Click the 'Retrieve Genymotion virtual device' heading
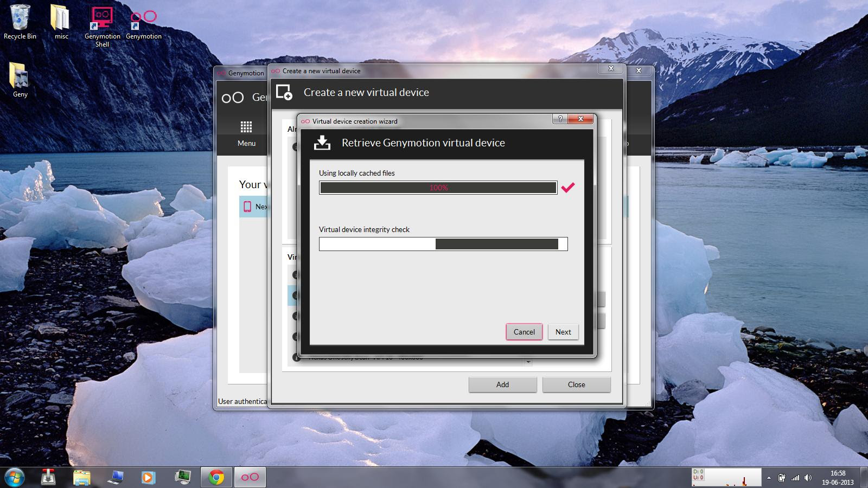 point(423,143)
